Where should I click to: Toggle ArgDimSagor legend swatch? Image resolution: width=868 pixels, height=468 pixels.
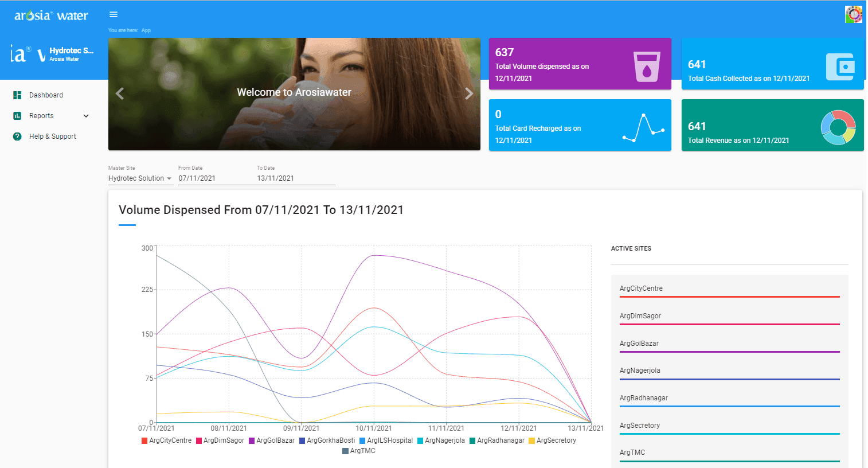(199, 440)
